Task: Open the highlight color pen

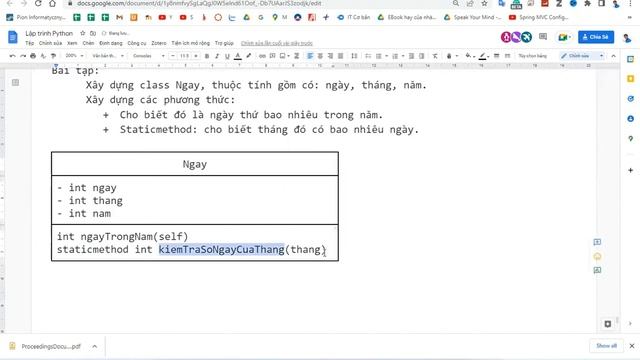Action: (x=249, y=56)
